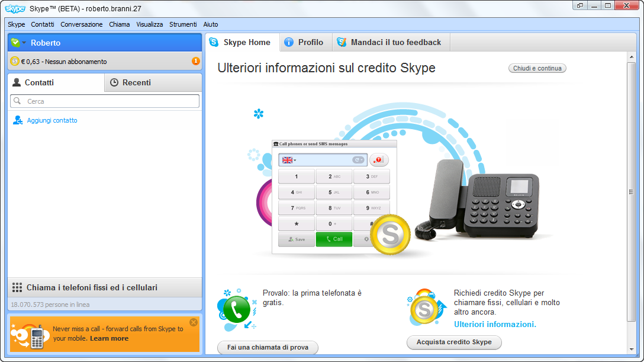
Task: Click the Skype Home tab icon
Action: 214,42
